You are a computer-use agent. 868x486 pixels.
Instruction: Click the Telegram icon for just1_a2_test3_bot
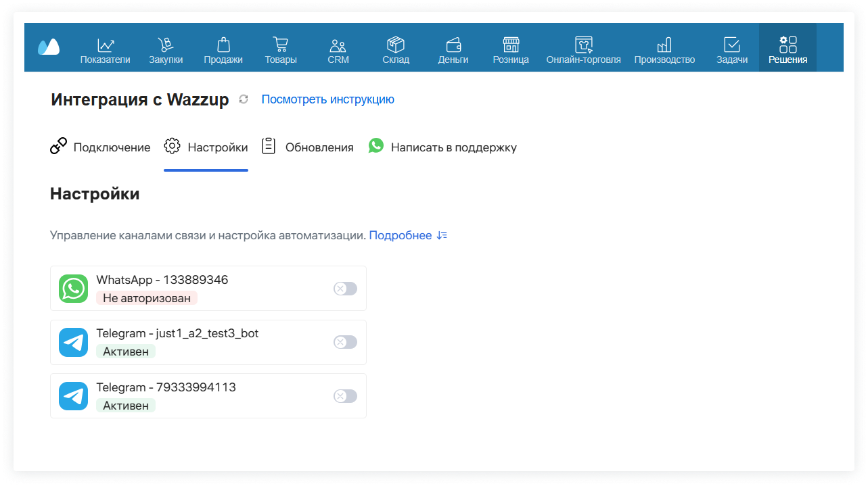pyautogui.click(x=73, y=343)
